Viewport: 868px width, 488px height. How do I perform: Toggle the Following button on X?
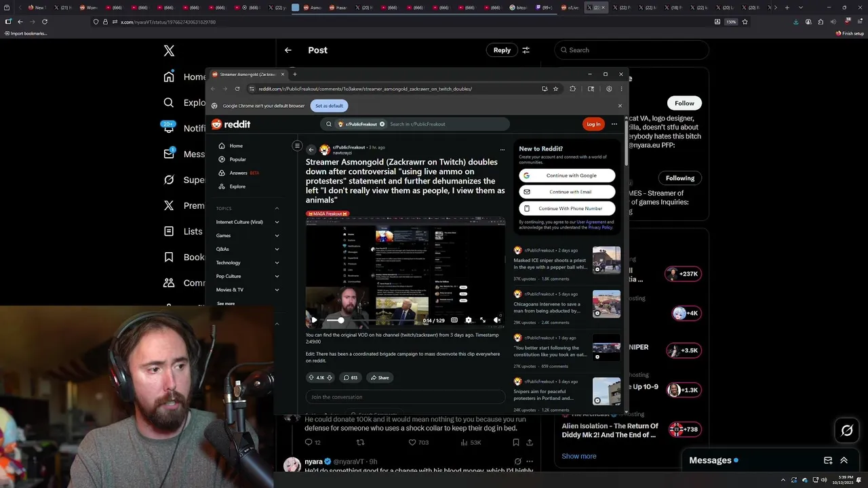click(x=680, y=178)
